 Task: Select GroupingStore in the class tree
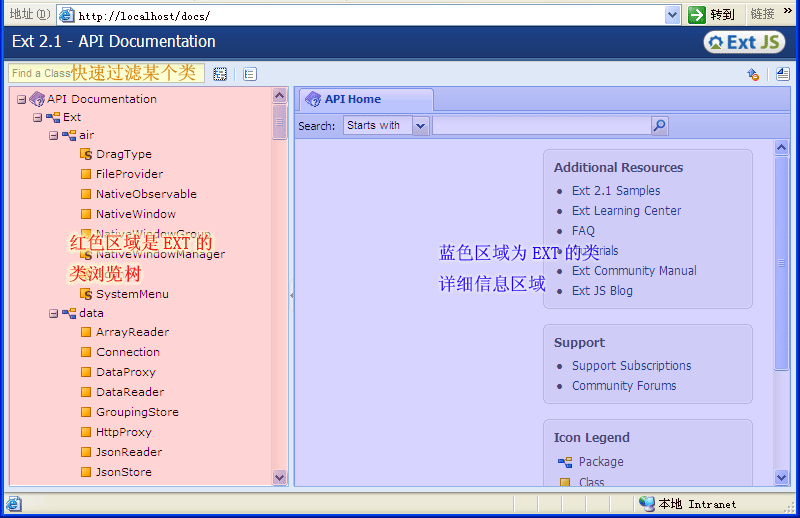pyautogui.click(x=137, y=412)
